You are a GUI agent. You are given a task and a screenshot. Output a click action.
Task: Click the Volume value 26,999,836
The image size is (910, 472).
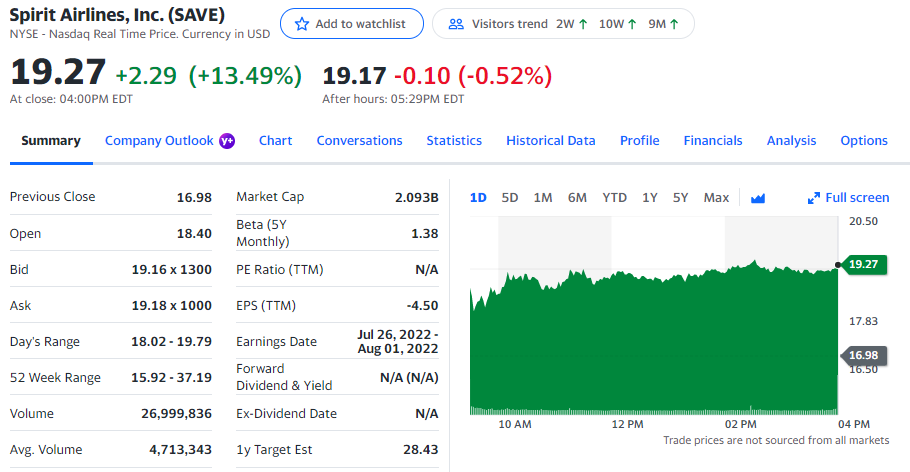tap(176, 413)
